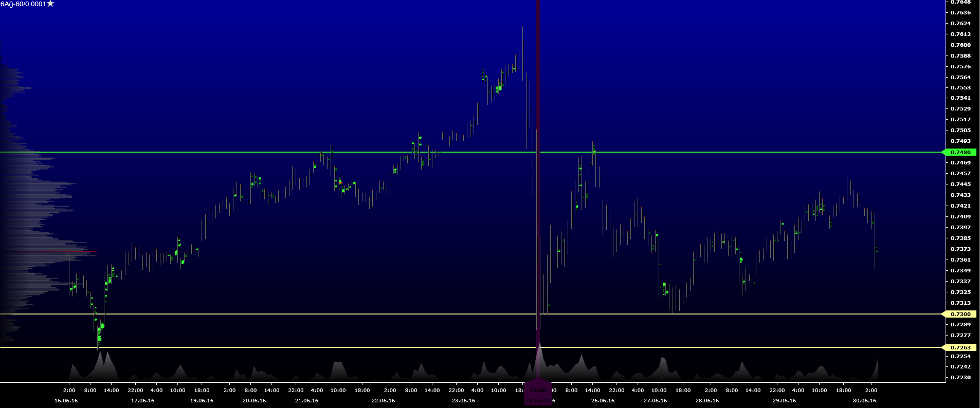Click the 6A()-60/0.0001 chart title
The width and height of the screenshot is (980, 408).
click(23, 4)
